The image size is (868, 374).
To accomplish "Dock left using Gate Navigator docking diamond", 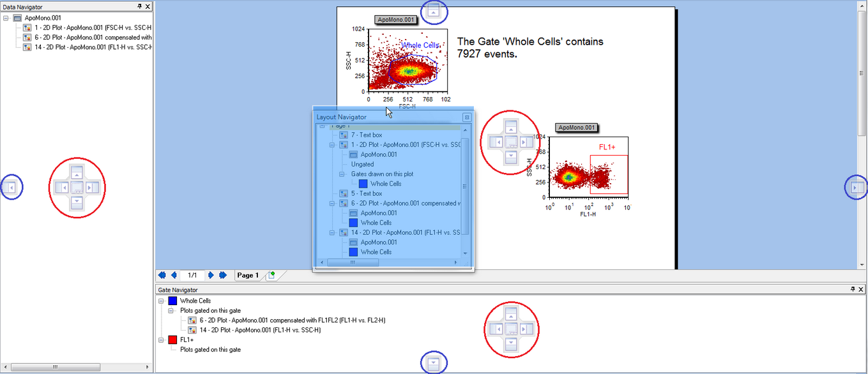I will (496, 329).
